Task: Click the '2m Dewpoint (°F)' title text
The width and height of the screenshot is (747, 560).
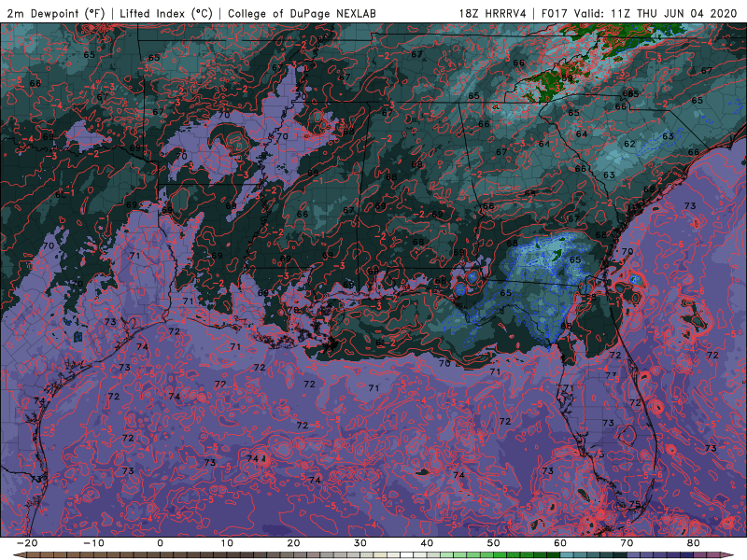Action: coord(56,13)
